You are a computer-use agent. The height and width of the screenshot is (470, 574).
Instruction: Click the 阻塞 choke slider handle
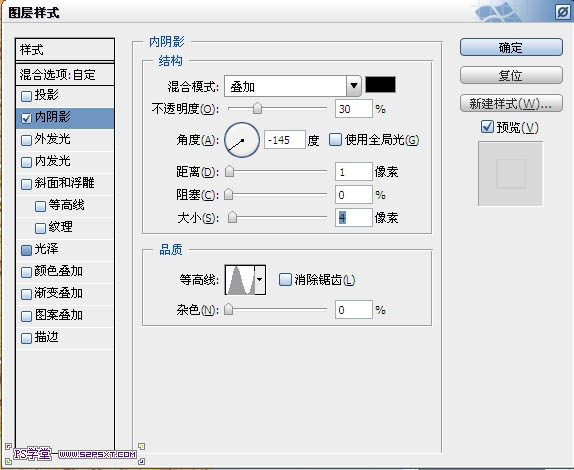point(228,194)
